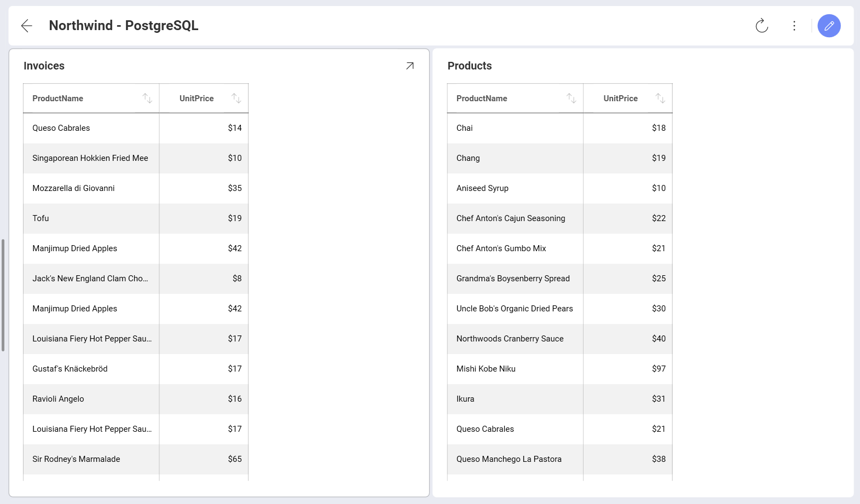Click the $31 price for Ikura

[659, 399]
